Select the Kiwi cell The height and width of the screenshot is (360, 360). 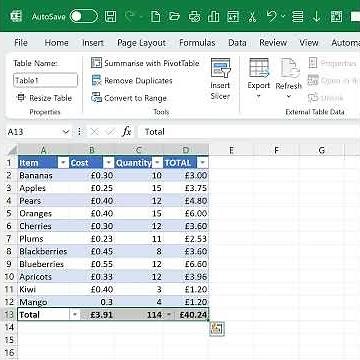[43, 289]
